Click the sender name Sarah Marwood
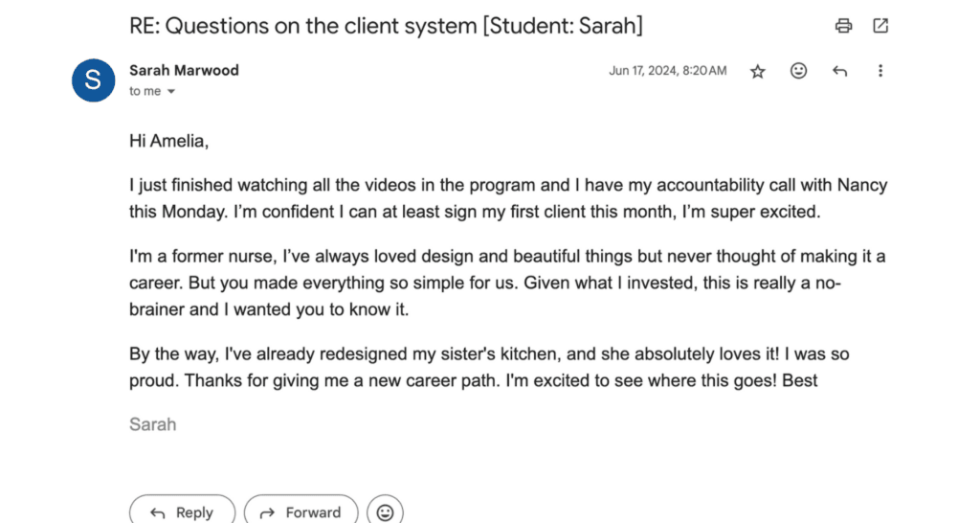 [184, 70]
